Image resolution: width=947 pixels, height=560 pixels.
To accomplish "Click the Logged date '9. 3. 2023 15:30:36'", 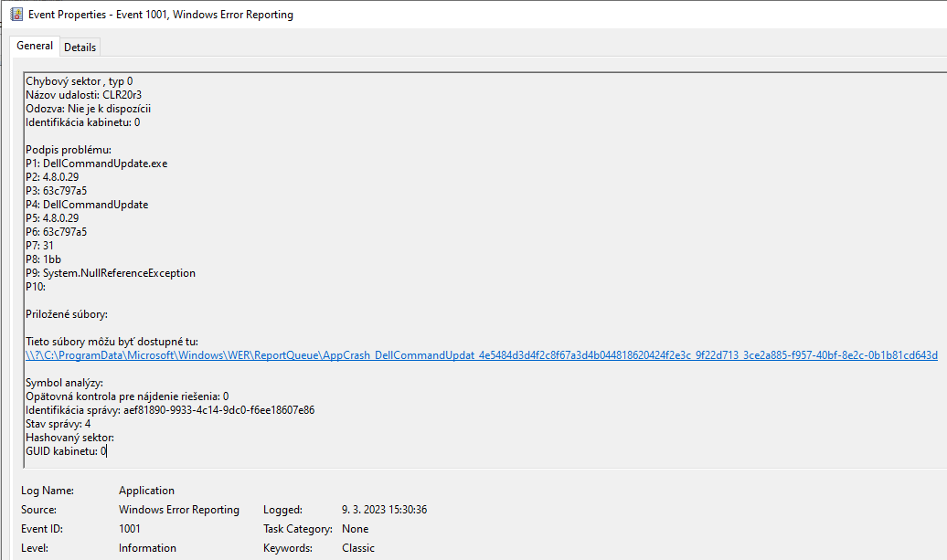I will pos(384,510).
